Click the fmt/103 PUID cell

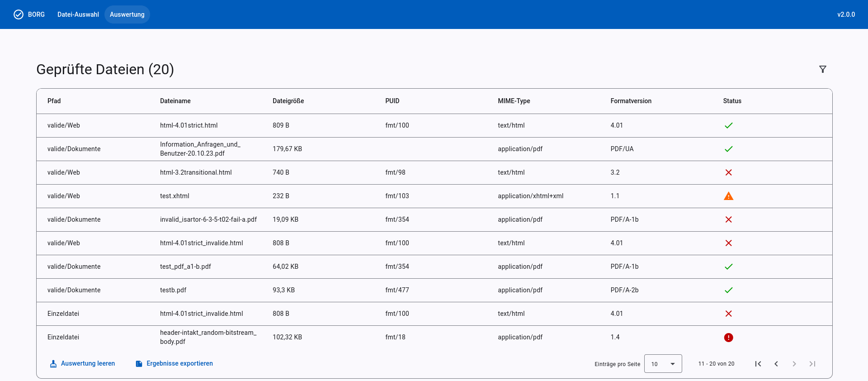pyautogui.click(x=397, y=196)
